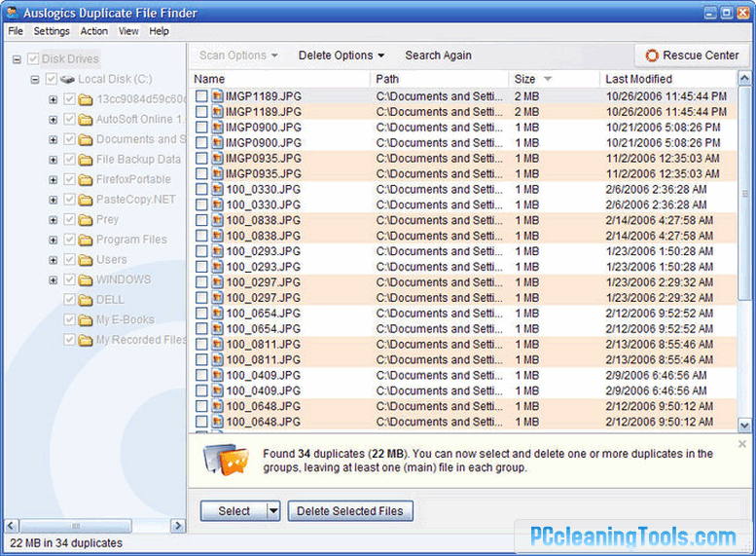Click the folder tree horizontal scrollbar thumb

(76, 526)
